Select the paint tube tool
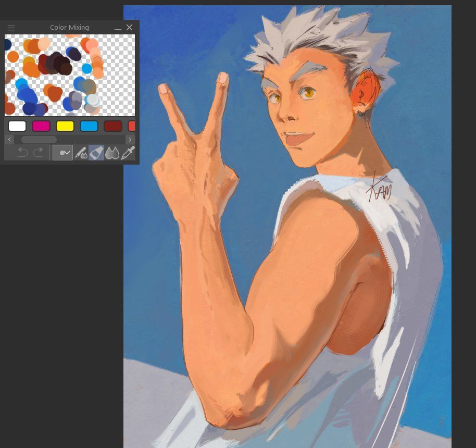 (96, 153)
